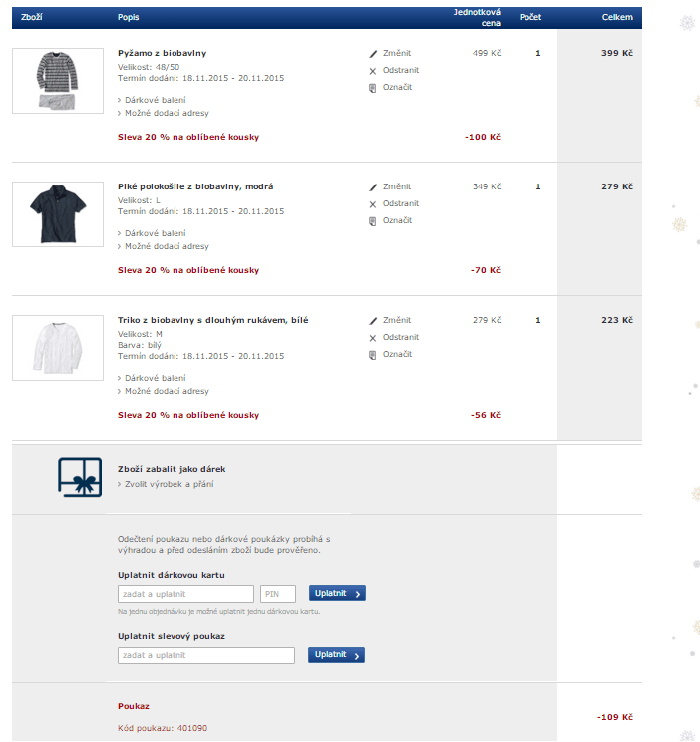Open Zvolit výrobek a přání link
700x742 pixels.
point(169,484)
